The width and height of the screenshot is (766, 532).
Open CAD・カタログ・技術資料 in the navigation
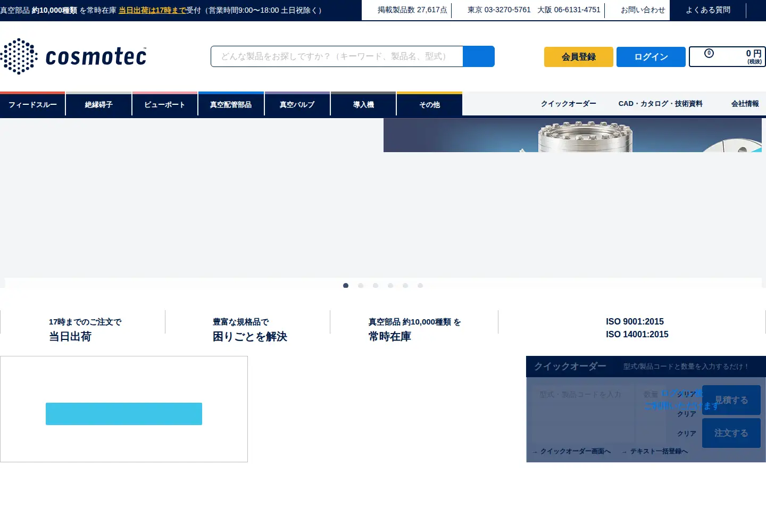coord(661,104)
